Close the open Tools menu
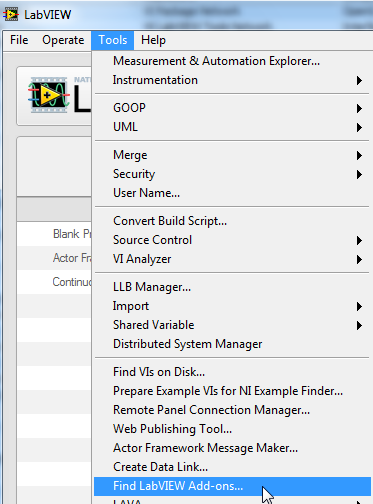373x504 pixels. click(x=113, y=40)
